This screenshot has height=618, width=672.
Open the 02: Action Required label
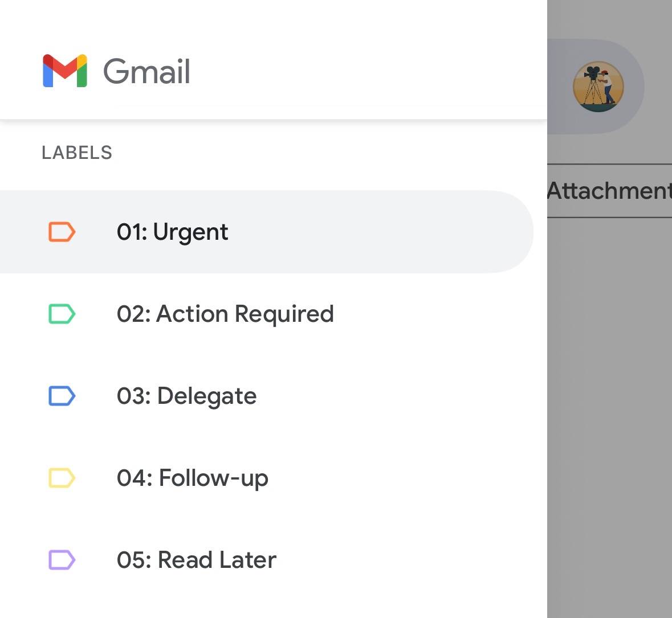point(225,314)
